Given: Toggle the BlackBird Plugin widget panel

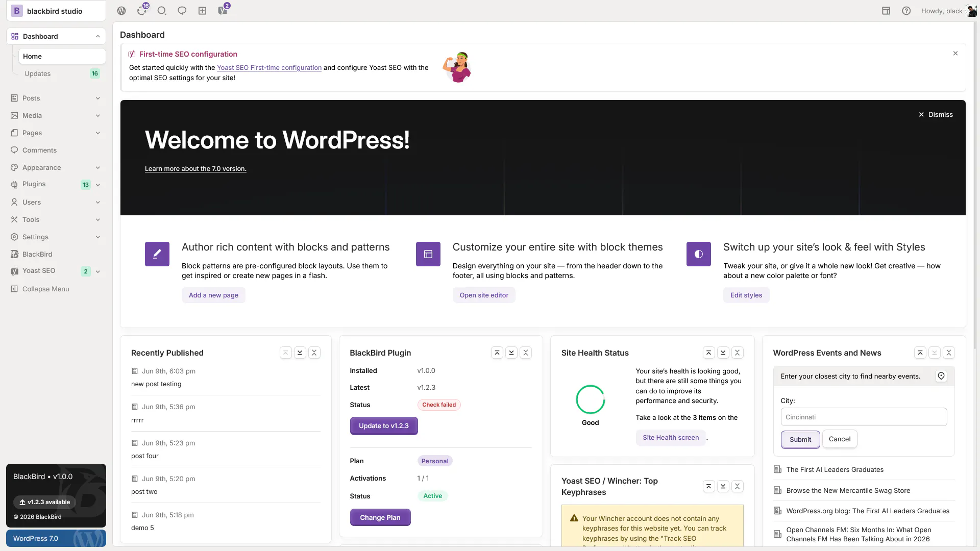Looking at the screenshot, I should (526, 353).
